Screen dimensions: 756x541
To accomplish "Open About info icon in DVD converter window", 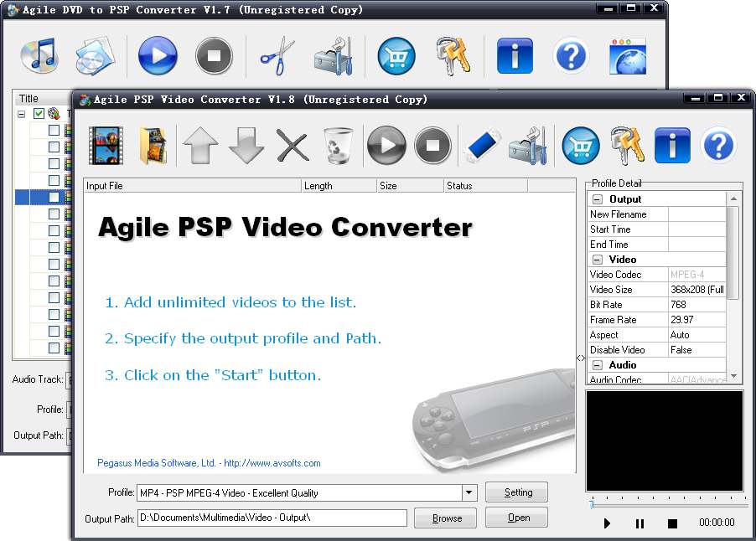I will 515,56.
